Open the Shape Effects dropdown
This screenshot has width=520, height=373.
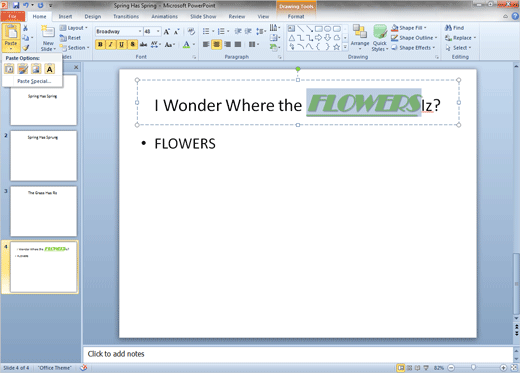413,48
